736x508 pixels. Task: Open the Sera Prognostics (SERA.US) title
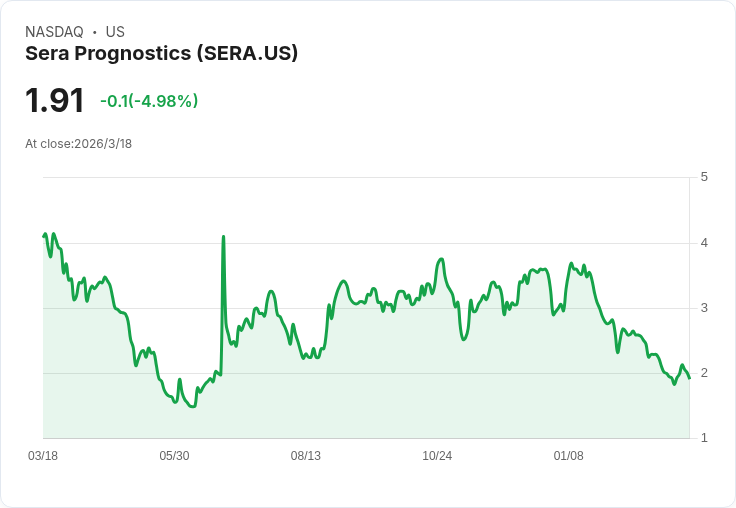tap(161, 54)
